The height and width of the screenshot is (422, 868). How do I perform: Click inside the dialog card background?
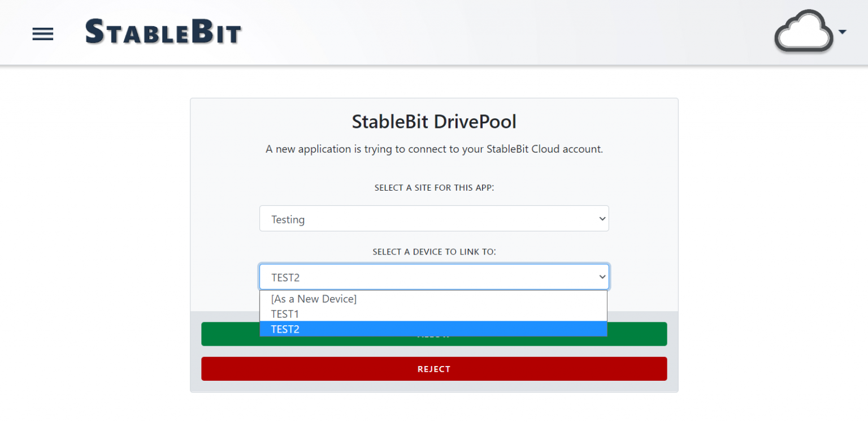click(226, 170)
